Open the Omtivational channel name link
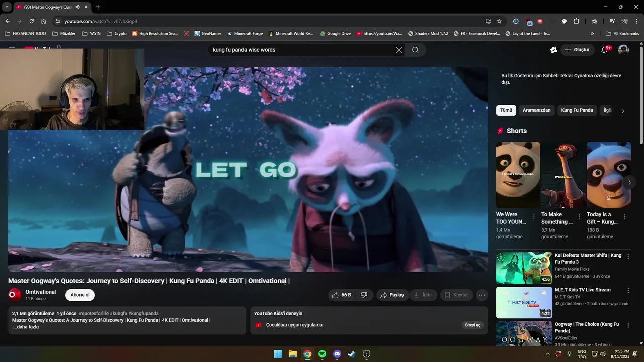This screenshot has height=362, width=644. tap(41, 292)
